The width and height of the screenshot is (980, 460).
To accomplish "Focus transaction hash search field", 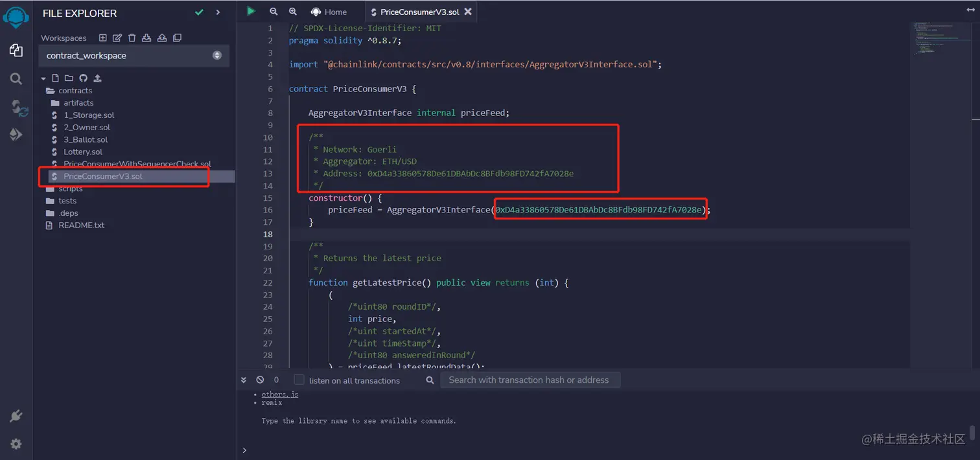I will 530,380.
